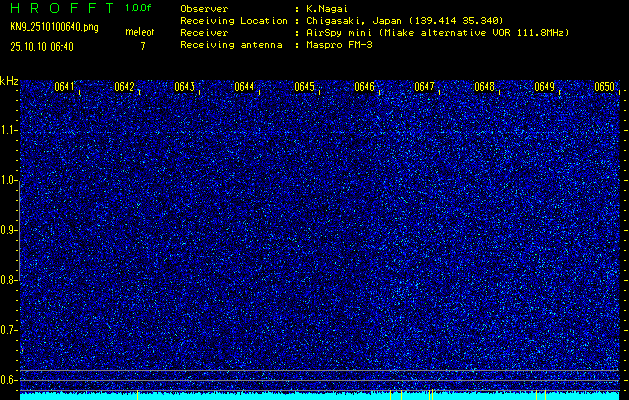The height and width of the screenshot is (400, 629).
Task: Click the 1.1 frequency axis label
Action: pyautogui.click(x=9, y=130)
